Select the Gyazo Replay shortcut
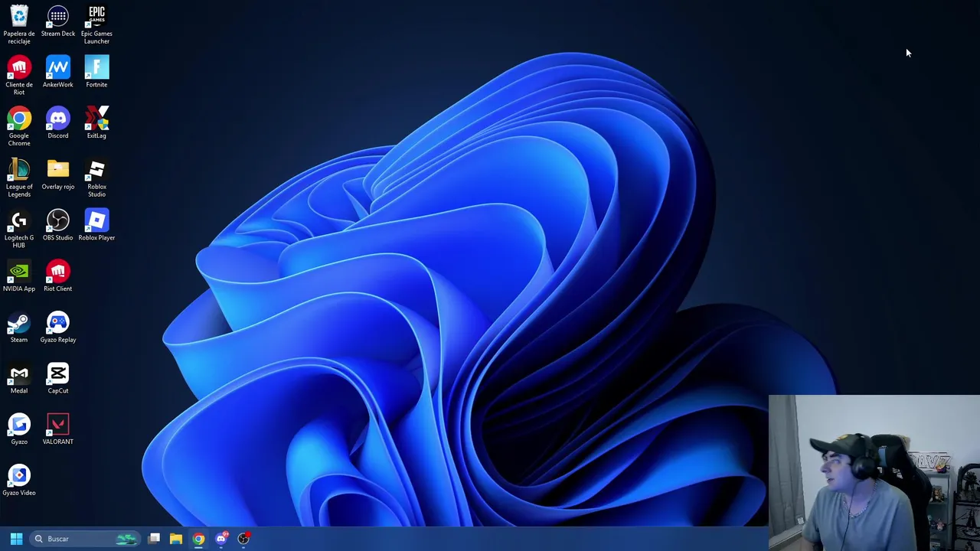The width and height of the screenshot is (980, 551). coord(58,328)
